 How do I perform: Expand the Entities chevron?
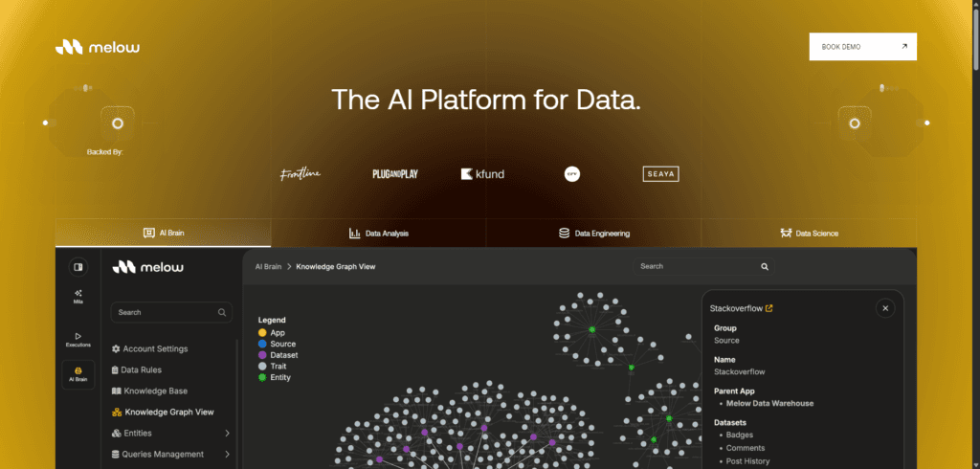[x=227, y=433]
